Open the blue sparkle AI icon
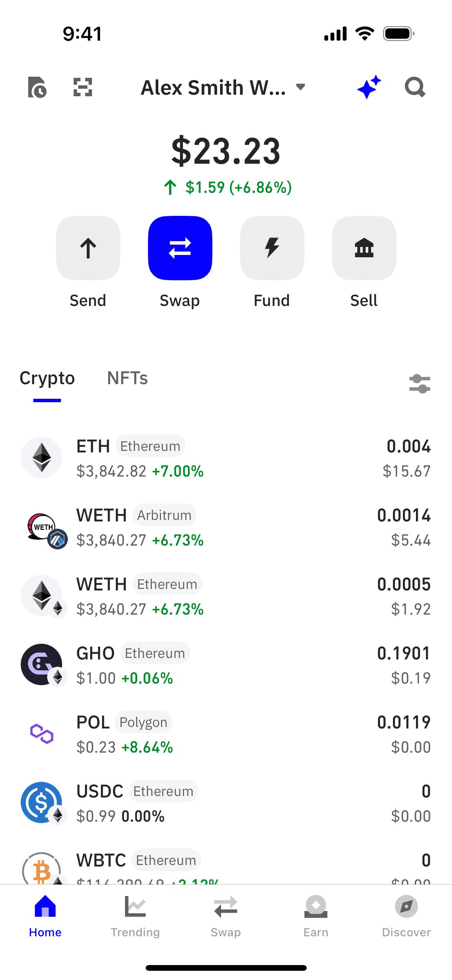Image resolution: width=452 pixels, height=980 pixels. point(369,87)
